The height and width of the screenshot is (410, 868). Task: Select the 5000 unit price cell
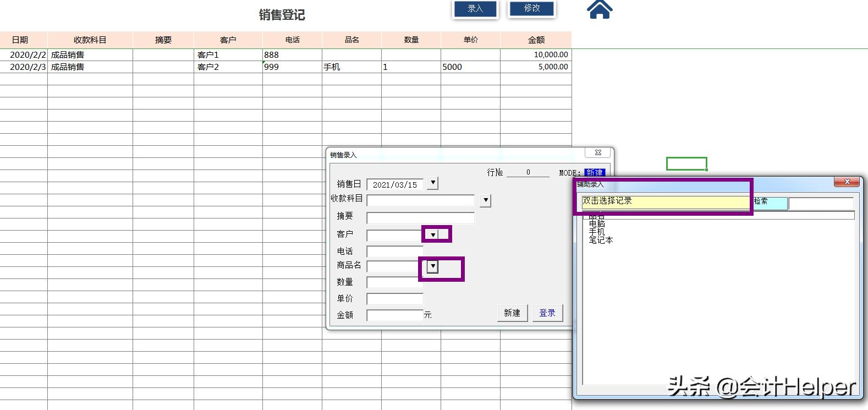click(471, 67)
